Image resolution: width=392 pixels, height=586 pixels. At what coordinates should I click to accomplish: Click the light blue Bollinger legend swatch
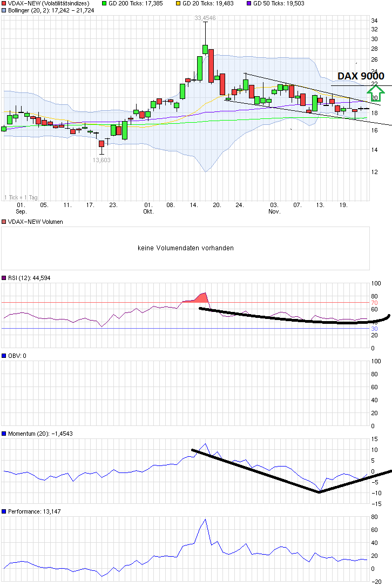click(x=4, y=10)
